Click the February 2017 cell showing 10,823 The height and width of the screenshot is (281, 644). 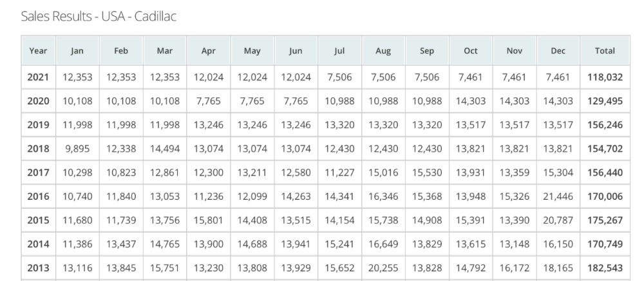(121, 172)
